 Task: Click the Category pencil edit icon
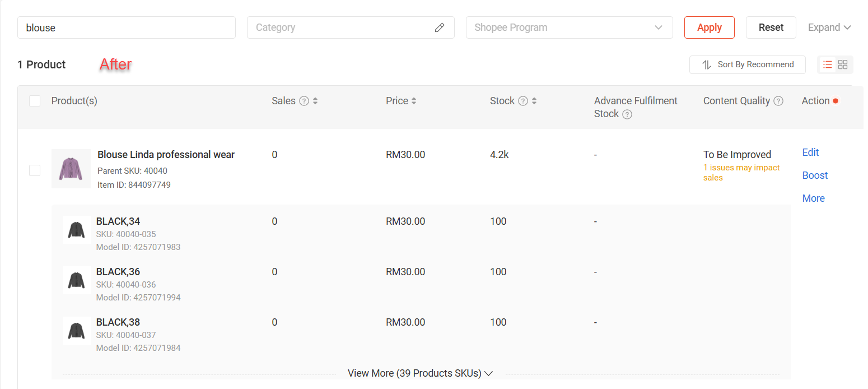[x=440, y=27]
